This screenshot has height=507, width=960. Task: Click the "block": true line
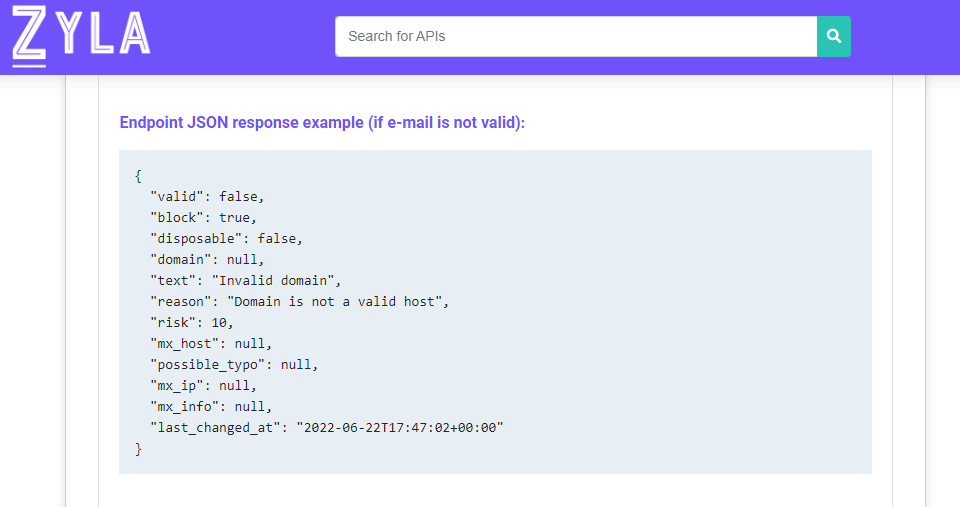coord(203,218)
